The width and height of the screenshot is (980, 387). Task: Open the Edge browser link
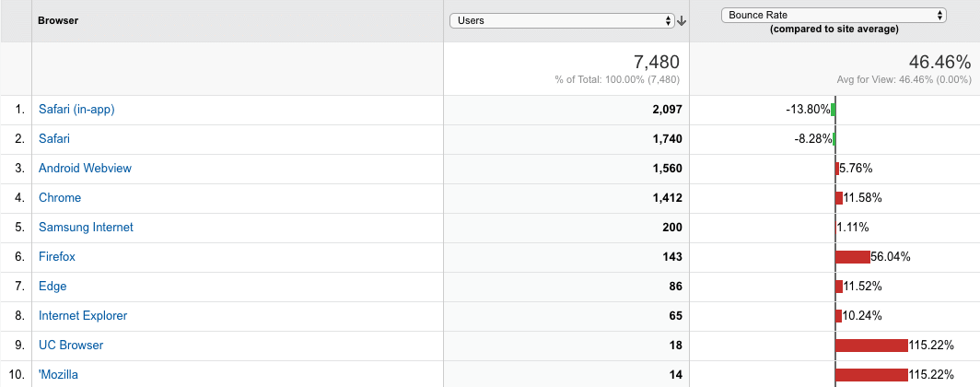(52, 287)
